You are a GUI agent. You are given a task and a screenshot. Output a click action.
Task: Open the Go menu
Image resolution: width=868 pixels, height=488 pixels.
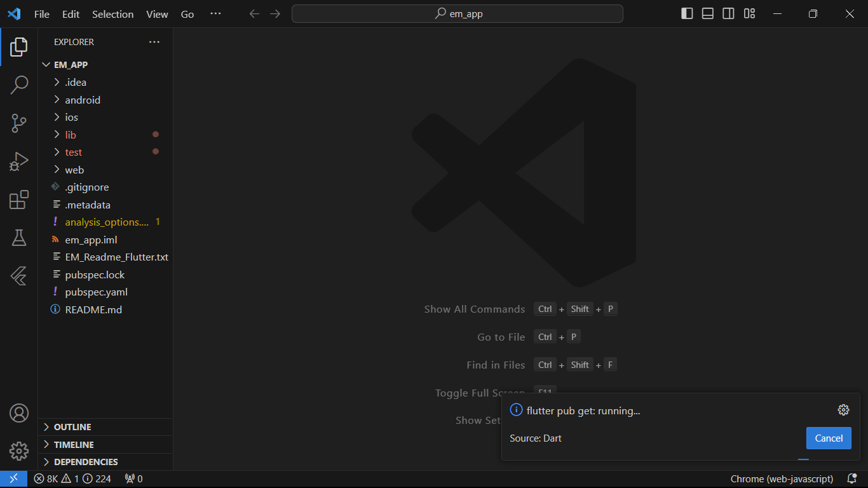pos(187,14)
